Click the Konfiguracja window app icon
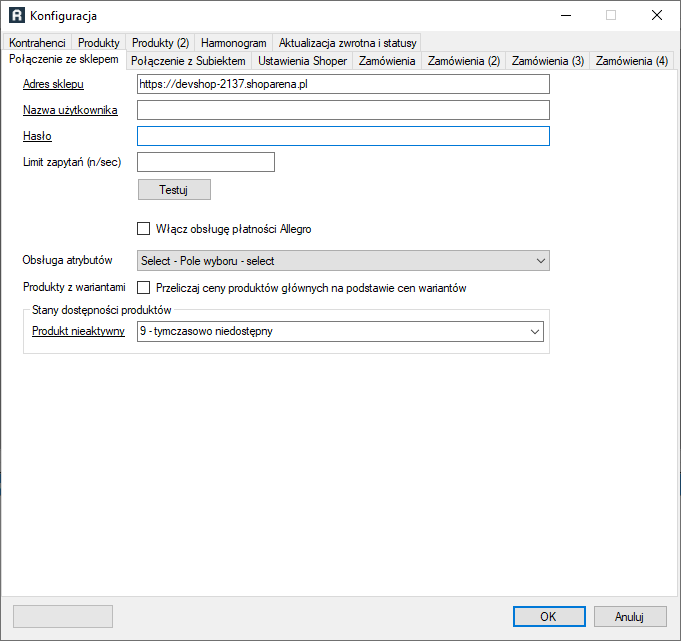Viewport: 681px width, 641px height. (x=17, y=16)
